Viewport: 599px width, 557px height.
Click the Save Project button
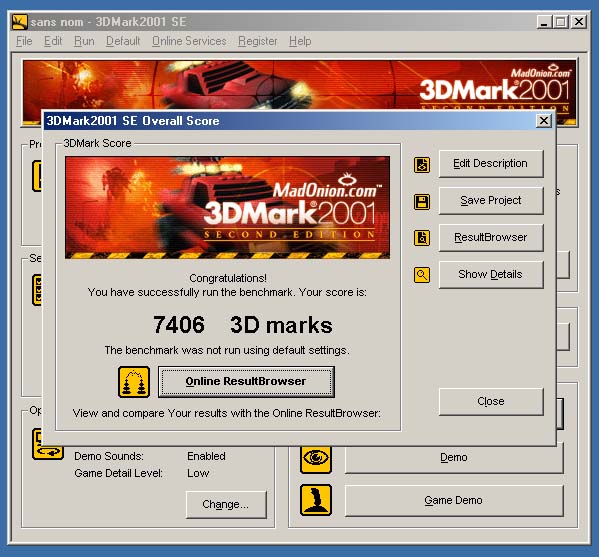click(x=491, y=201)
